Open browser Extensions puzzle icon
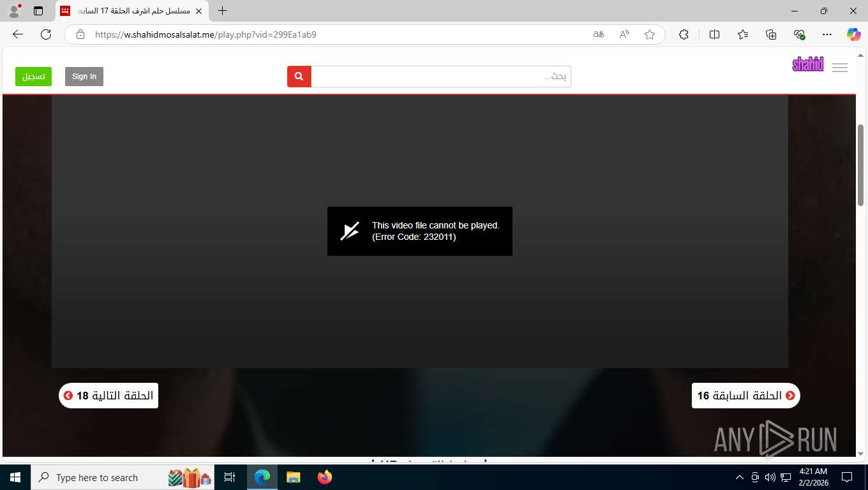 684,34
